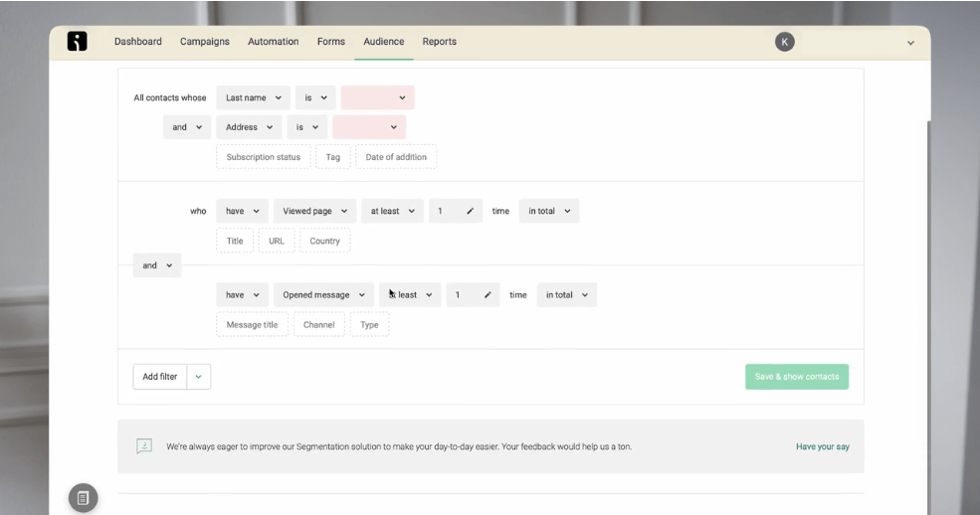The width and height of the screenshot is (980, 515).
Task: Open the 'is' operator dropdown for Address
Action: [x=306, y=127]
